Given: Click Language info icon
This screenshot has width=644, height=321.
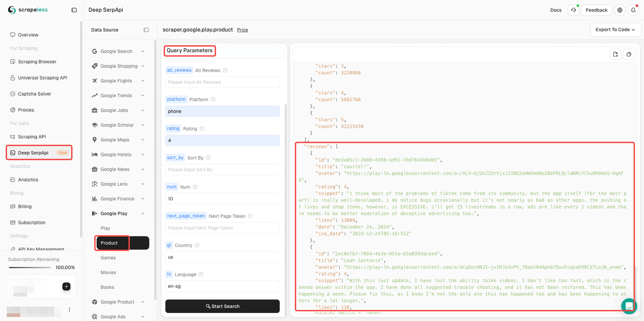Looking at the screenshot, I should [x=201, y=274].
